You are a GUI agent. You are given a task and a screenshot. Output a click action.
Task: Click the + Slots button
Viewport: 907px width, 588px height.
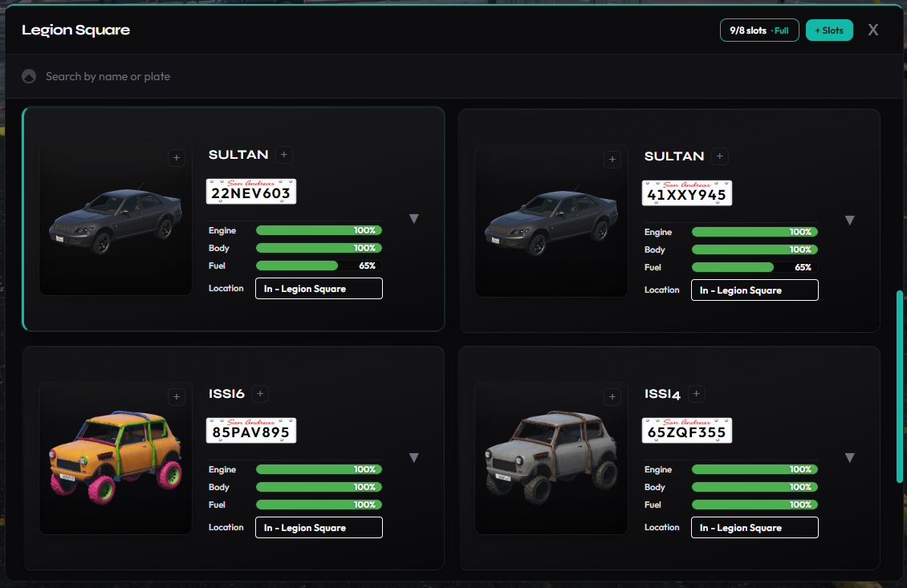[829, 30]
